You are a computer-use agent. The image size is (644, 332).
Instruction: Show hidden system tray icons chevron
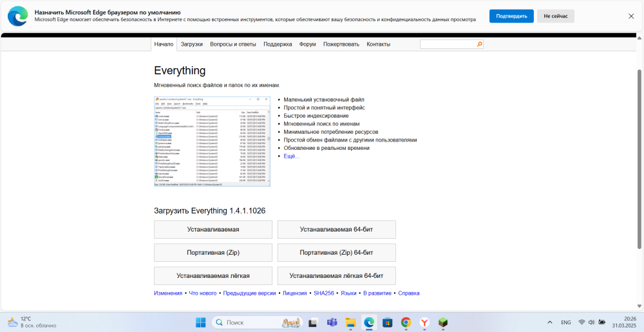551,322
